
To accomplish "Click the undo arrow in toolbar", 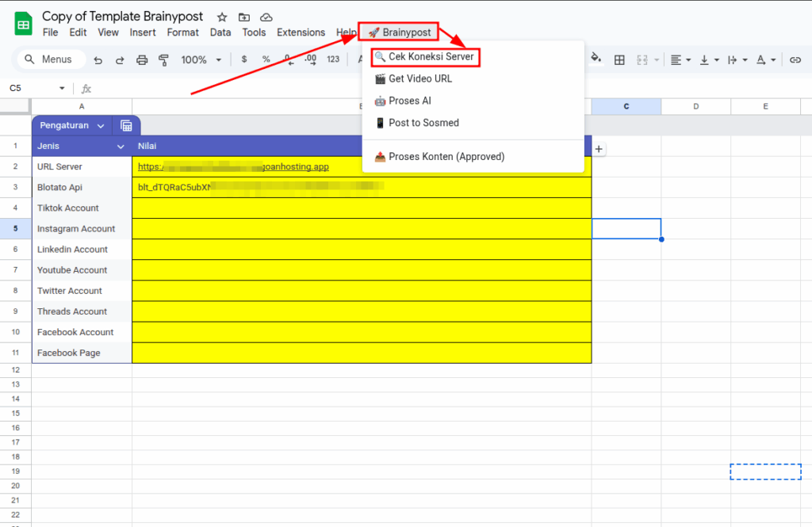I will (x=98, y=59).
